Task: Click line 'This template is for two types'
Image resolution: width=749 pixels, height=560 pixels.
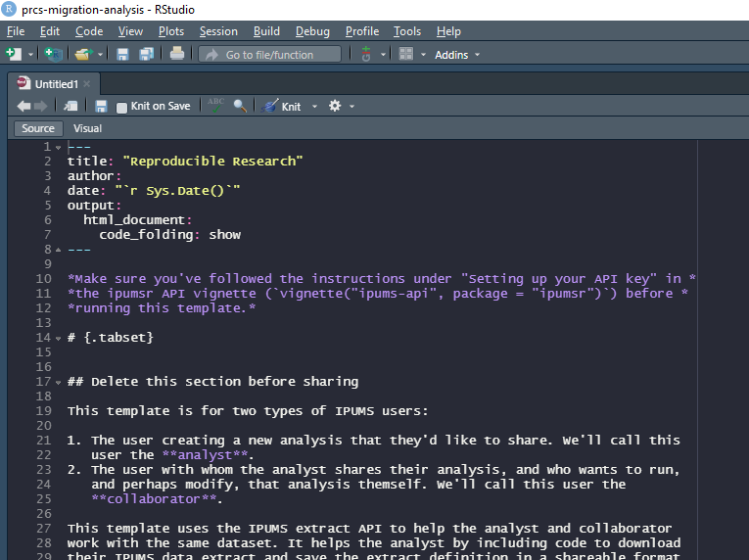Action: click(x=248, y=411)
